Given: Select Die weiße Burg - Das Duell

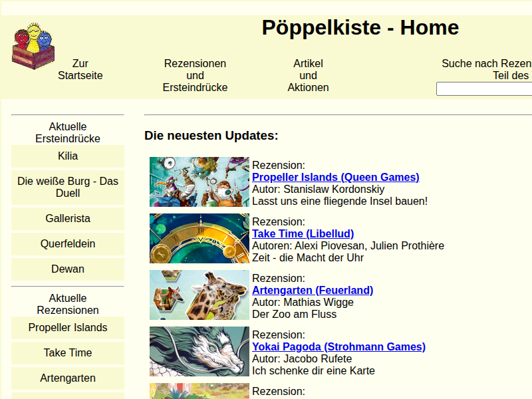Looking at the screenshot, I should (68, 187).
